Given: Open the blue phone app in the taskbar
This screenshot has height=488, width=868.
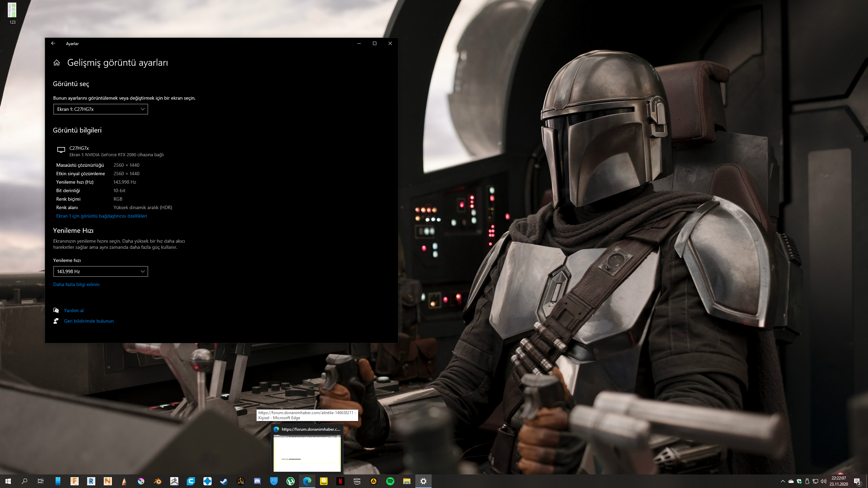Looking at the screenshot, I should [x=58, y=481].
